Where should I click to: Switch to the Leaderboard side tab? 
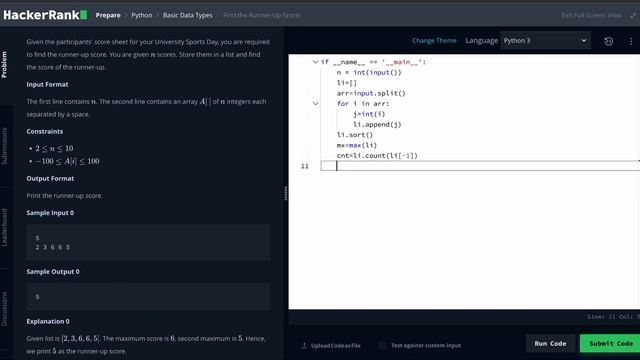coord(4,227)
